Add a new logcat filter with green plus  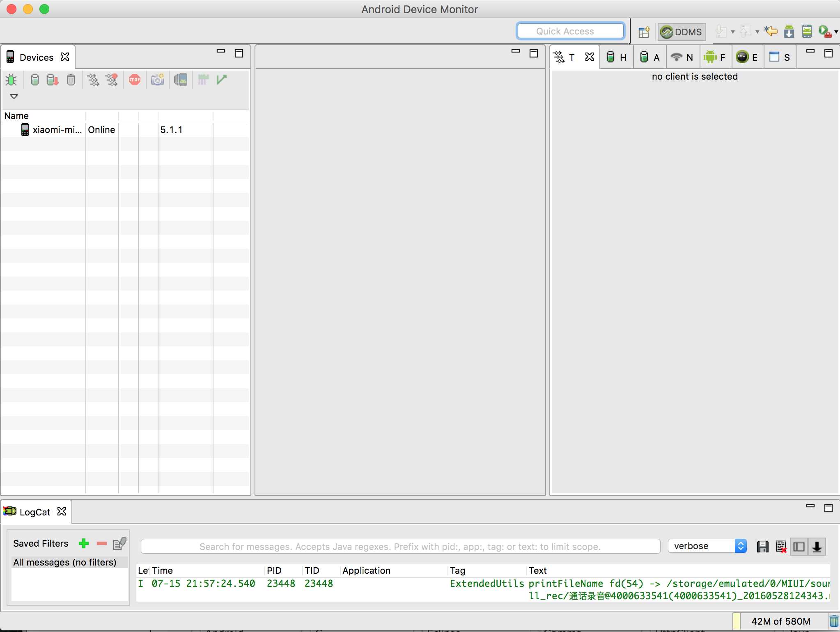click(84, 544)
